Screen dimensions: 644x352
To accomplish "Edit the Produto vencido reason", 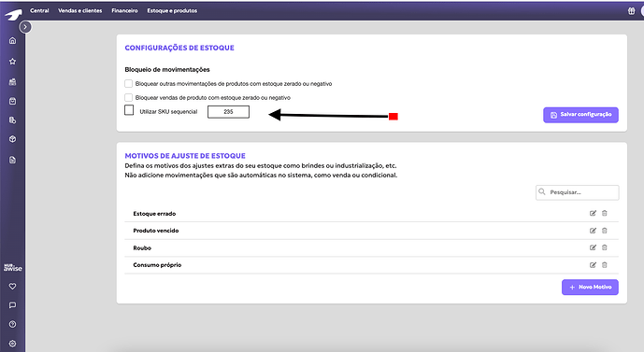I will pyautogui.click(x=593, y=231).
